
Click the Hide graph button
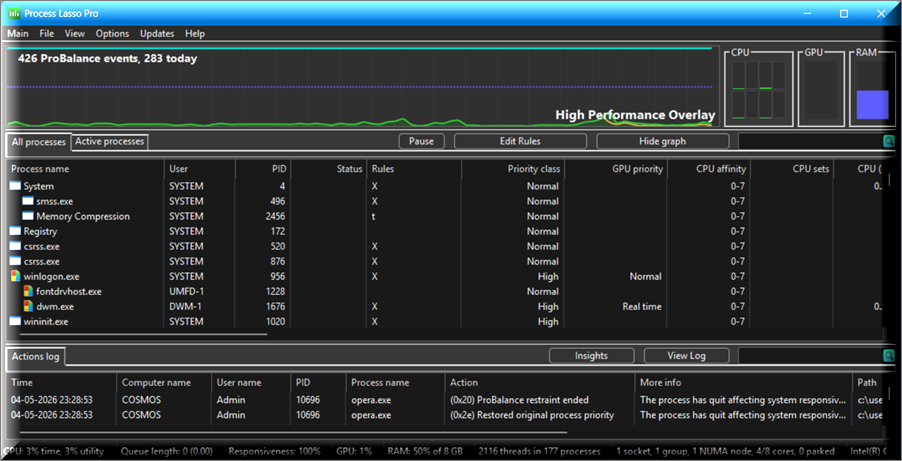663,141
